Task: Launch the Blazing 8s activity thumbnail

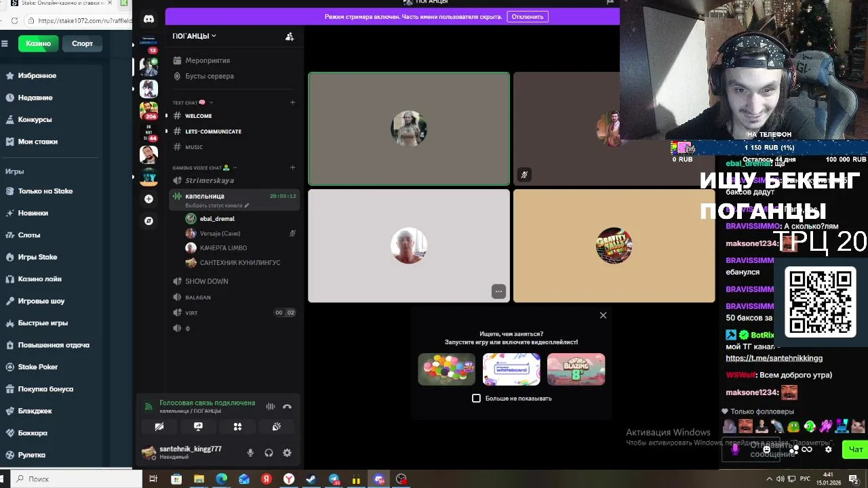Action: 576,369
